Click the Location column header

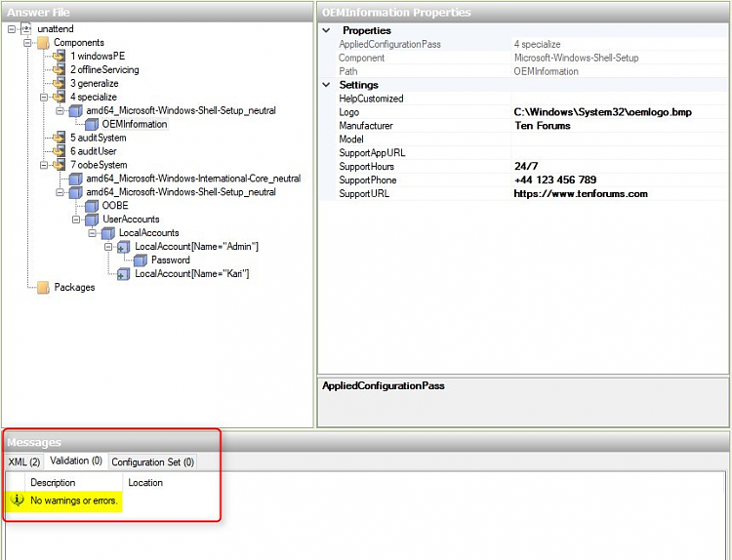[145, 483]
